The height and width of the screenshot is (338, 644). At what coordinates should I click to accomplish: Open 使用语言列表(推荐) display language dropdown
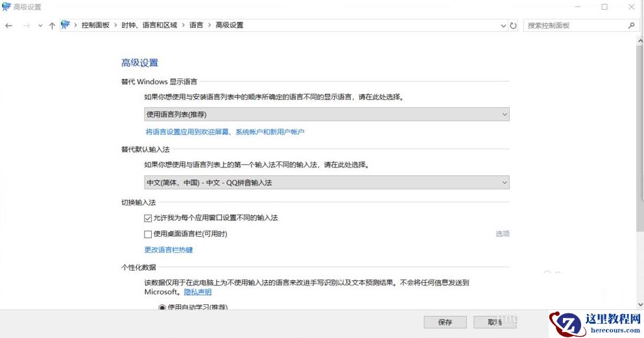(x=326, y=114)
